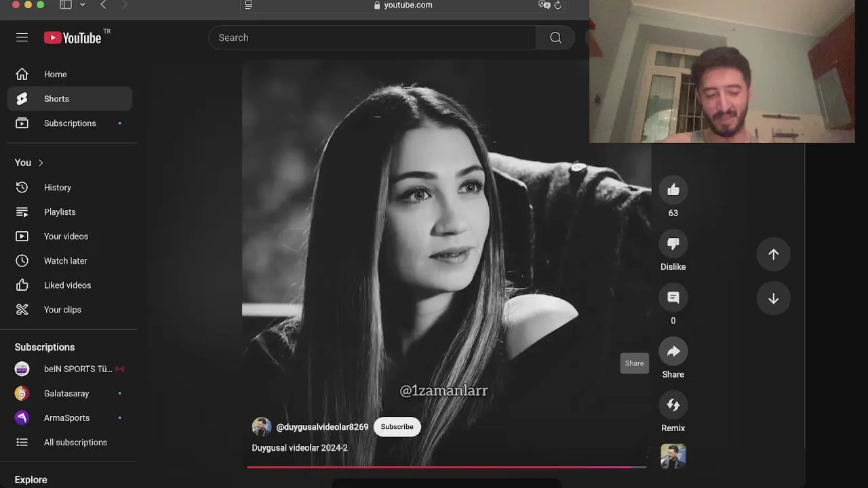
Task: Open beIN SPORTS Türkiye channel subscription
Action: (x=70, y=369)
